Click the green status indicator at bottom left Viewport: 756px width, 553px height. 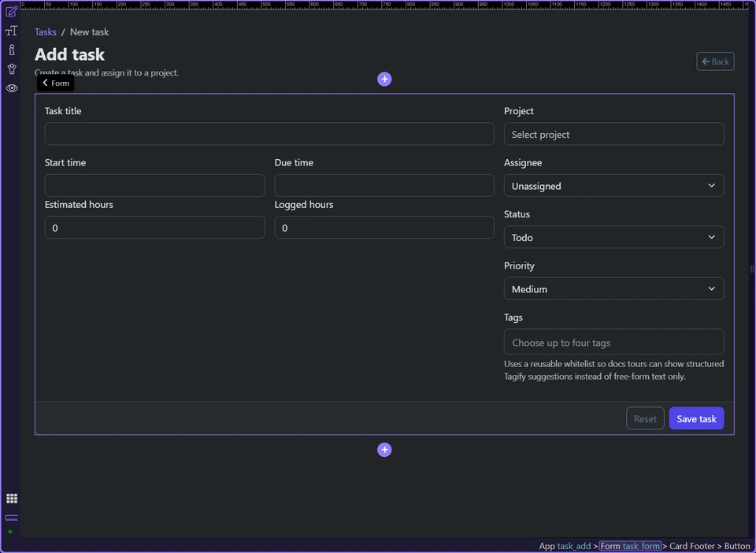coord(11,531)
